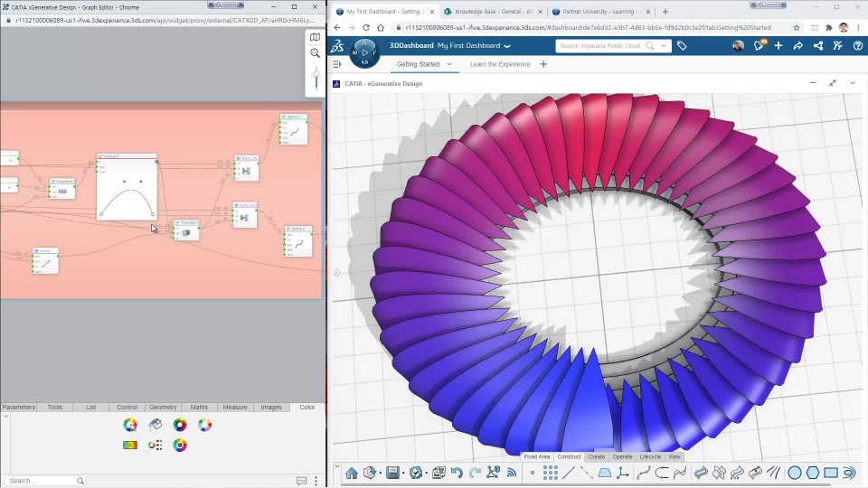
Task: Add a new dashboard tab with plus
Action: point(543,64)
